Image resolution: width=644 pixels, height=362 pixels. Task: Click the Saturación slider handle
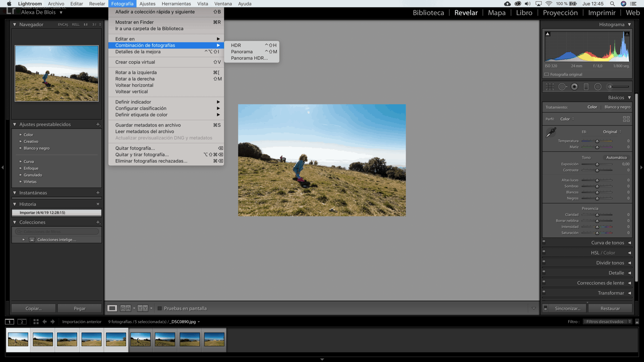pyautogui.click(x=597, y=233)
